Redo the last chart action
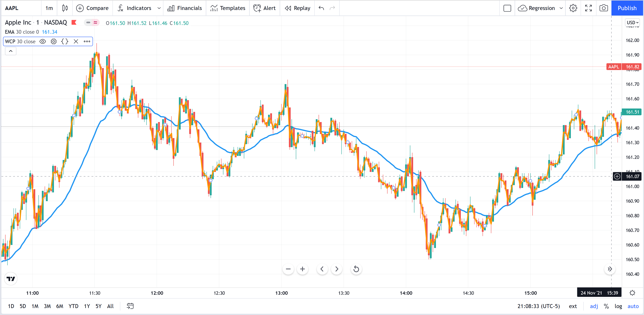644x315 pixels. pos(332,8)
